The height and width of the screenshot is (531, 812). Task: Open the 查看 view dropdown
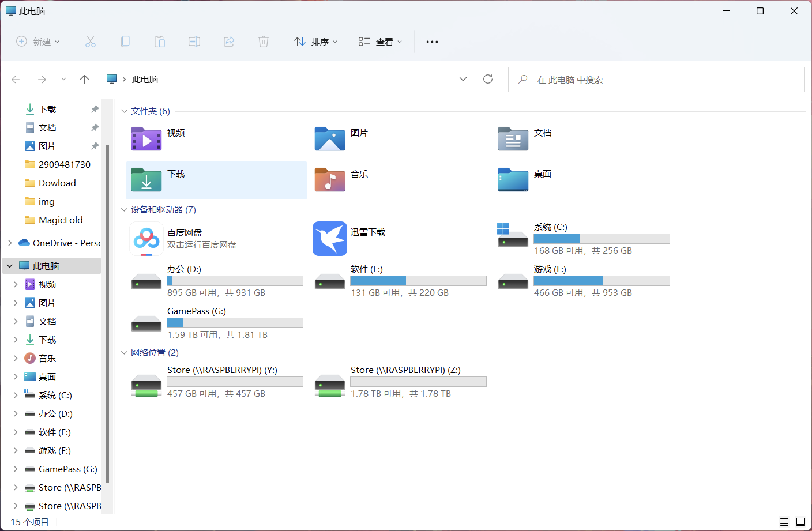pyautogui.click(x=381, y=42)
